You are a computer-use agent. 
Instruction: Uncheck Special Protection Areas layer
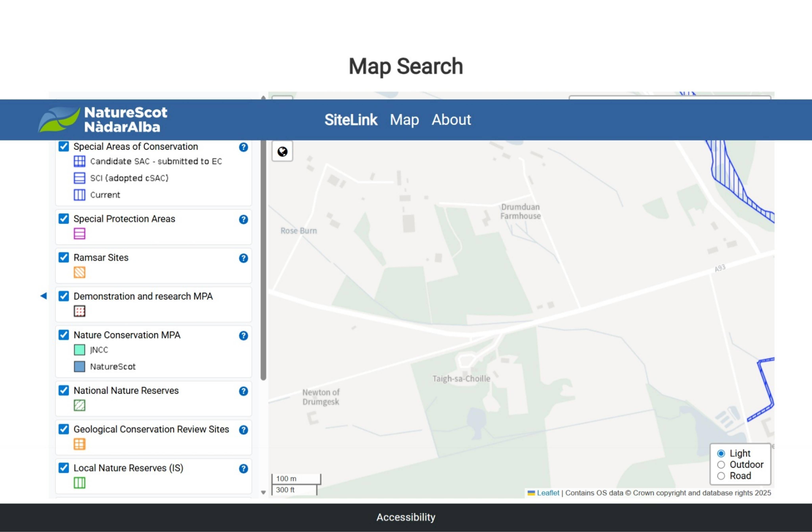tap(64, 218)
